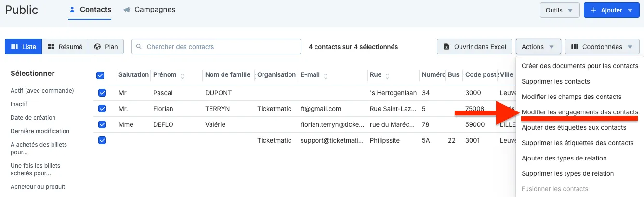The image size is (644, 197).
Task: Switch to Résumé view
Action: pyautogui.click(x=65, y=47)
